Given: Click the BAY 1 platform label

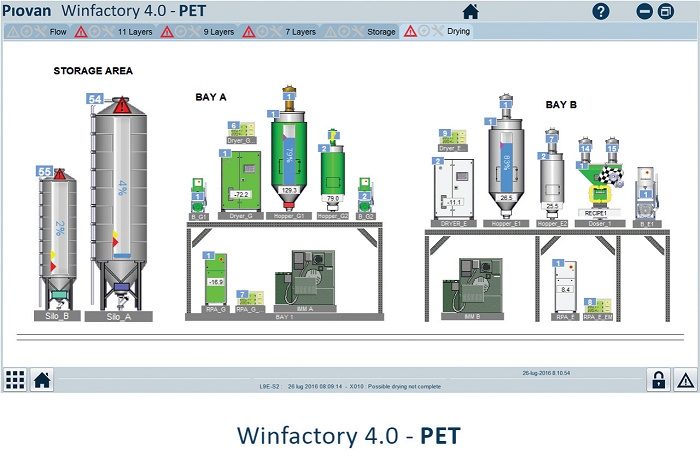Looking at the screenshot, I should pos(284,317).
